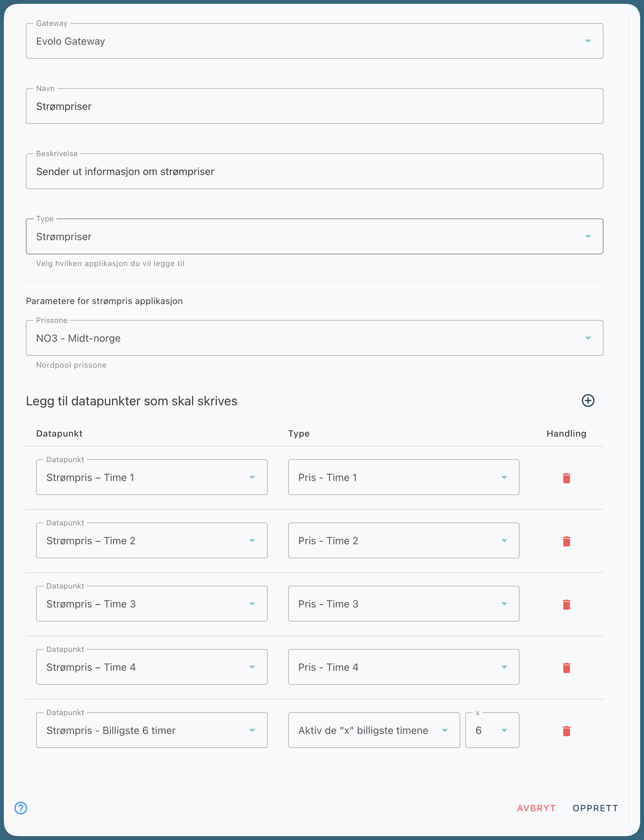This screenshot has height=840, width=644.
Task: Remove the Strømpris – Time 4 row
Action: tap(566, 668)
